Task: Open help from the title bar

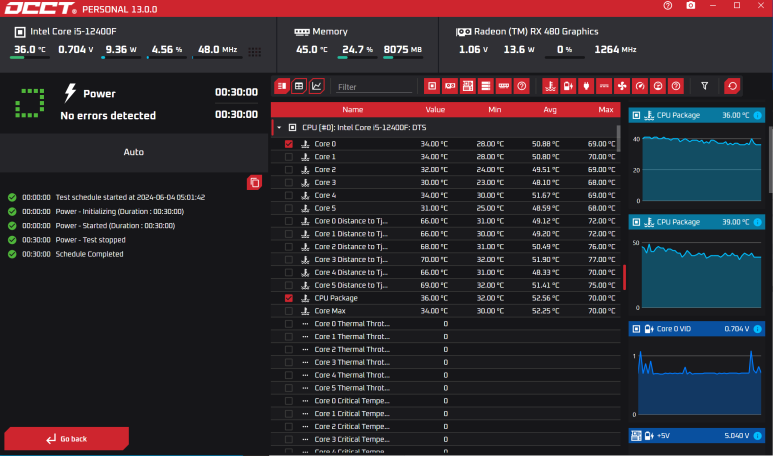Action: coord(668,6)
